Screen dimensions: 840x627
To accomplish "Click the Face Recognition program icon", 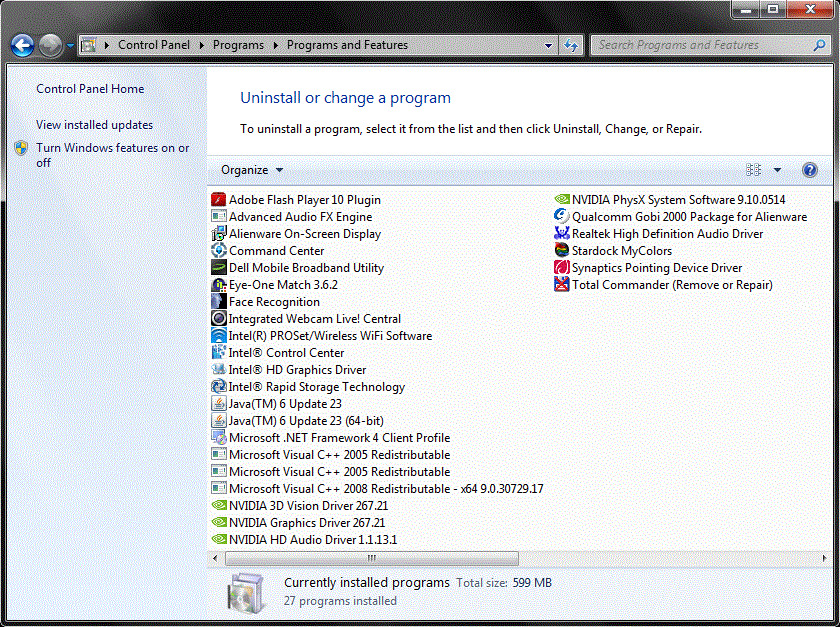I will coord(219,302).
